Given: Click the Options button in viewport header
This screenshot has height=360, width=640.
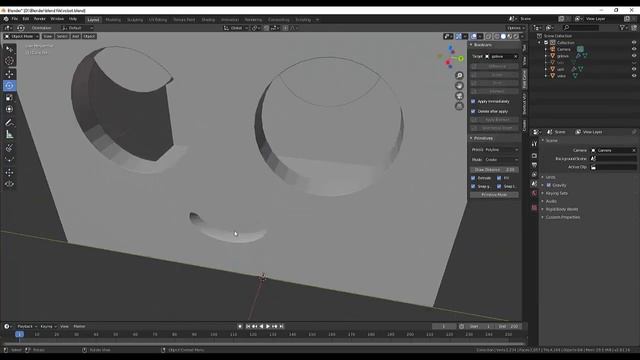Looking at the screenshot, I should click(x=515, y=28).
